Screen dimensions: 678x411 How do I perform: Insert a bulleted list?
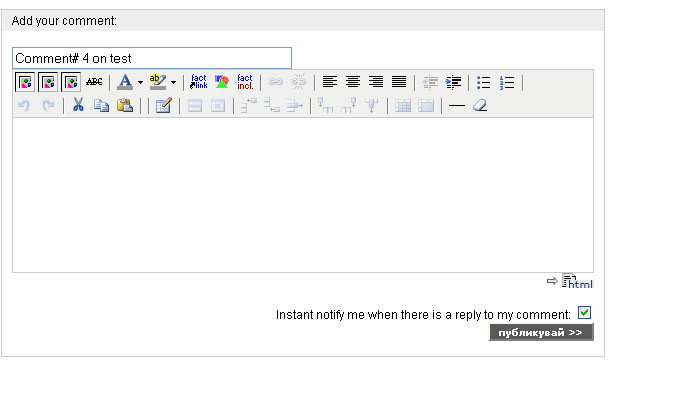tap(483, 82)
